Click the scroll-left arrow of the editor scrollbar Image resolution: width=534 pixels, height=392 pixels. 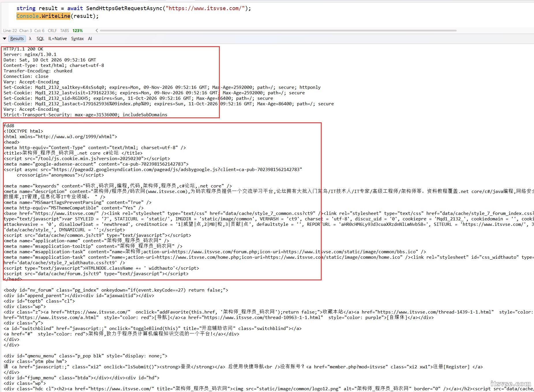97,30
